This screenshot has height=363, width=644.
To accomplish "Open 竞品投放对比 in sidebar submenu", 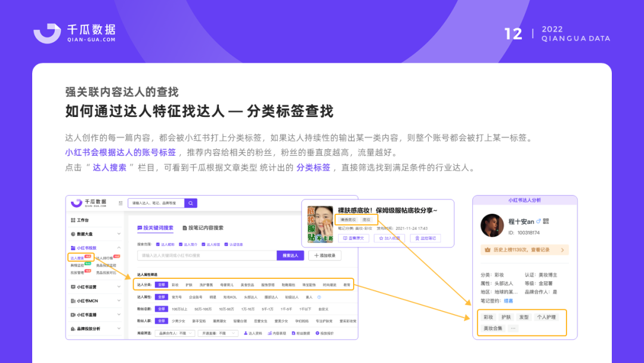I will point(106,273).
